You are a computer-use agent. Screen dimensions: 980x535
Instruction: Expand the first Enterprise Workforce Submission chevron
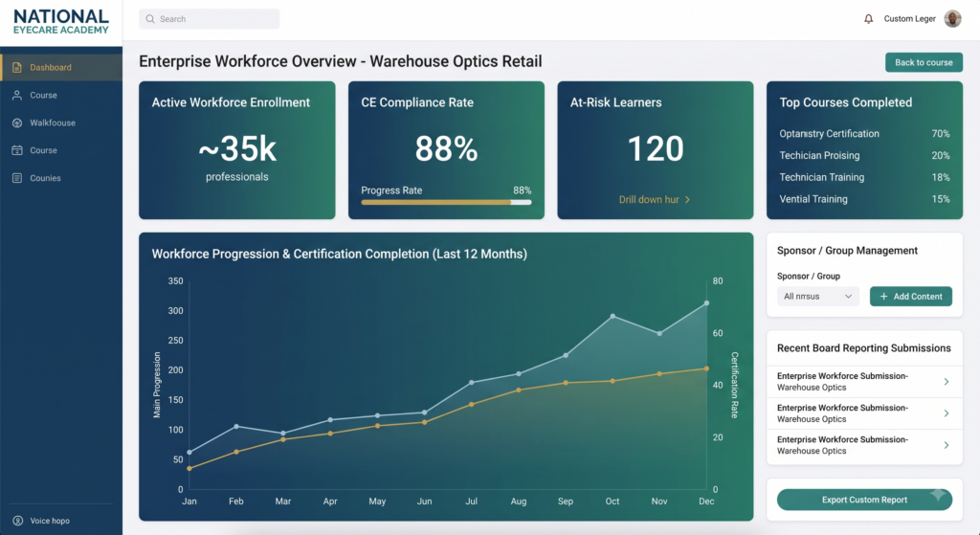point(947,381)
